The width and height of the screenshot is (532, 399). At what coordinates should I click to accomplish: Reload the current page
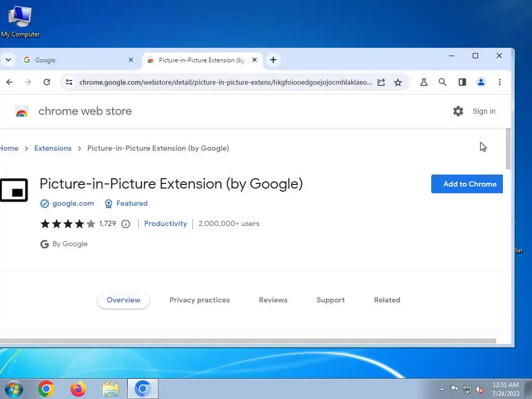pyautogui.click(x=47, y=82)
